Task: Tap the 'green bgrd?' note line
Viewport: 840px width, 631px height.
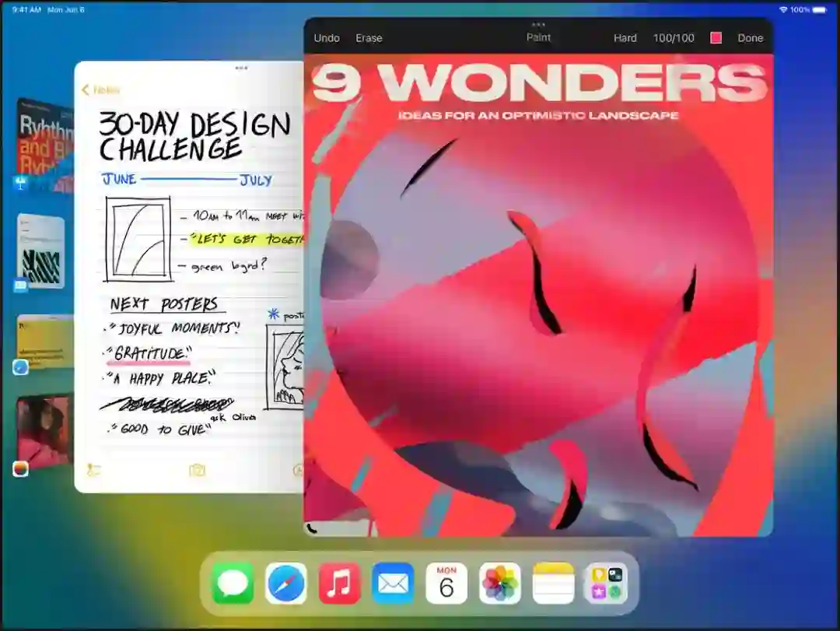Action: [x=229, y=266]
